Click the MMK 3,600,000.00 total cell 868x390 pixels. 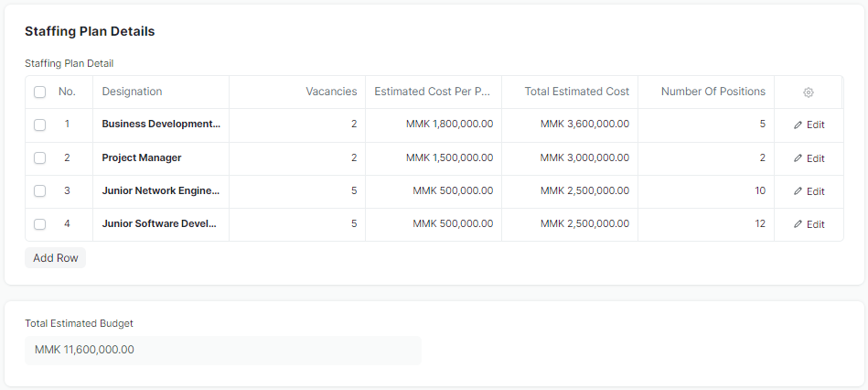pyautogui.click(x=570, y=125)
